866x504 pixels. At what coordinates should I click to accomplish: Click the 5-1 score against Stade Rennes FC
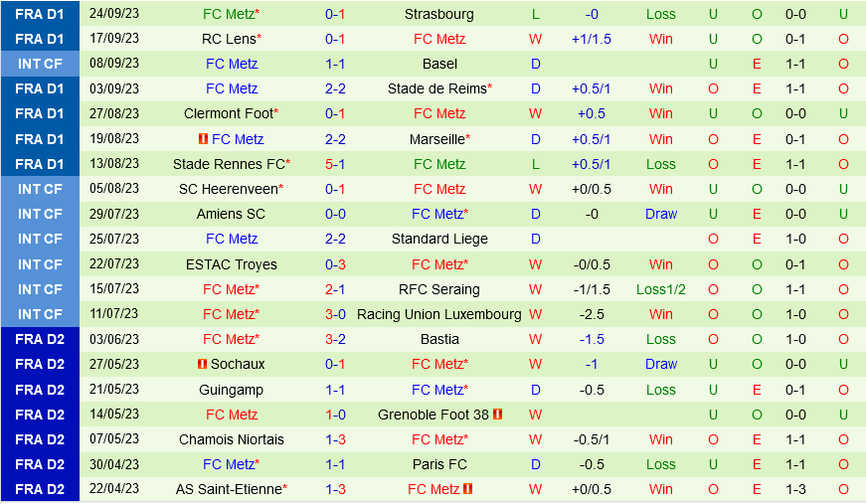tap(335, 164)
